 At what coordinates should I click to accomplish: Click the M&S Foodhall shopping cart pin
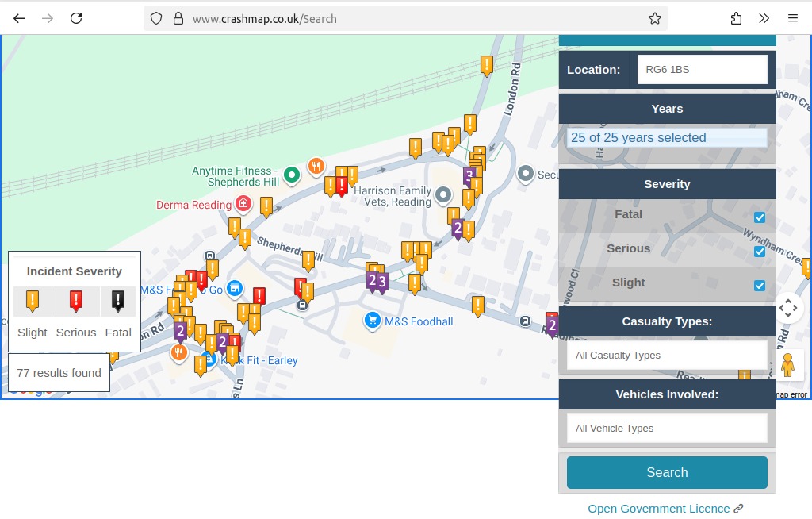coord(373,321)
